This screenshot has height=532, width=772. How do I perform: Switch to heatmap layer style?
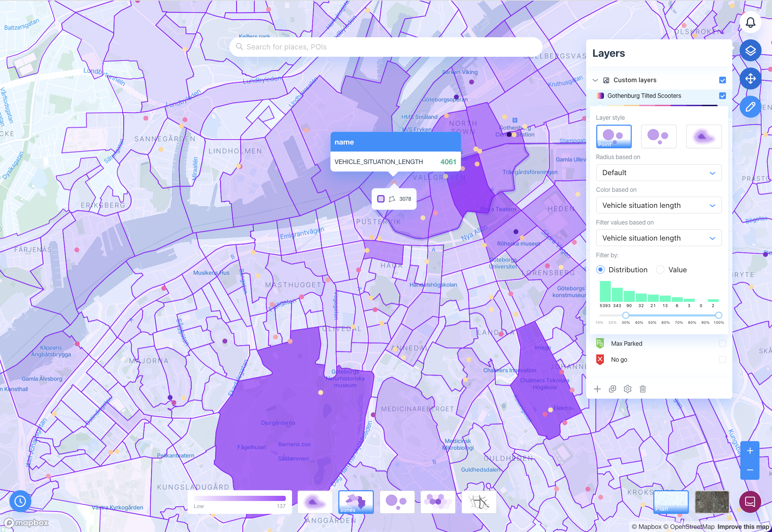tap(703, 136)
